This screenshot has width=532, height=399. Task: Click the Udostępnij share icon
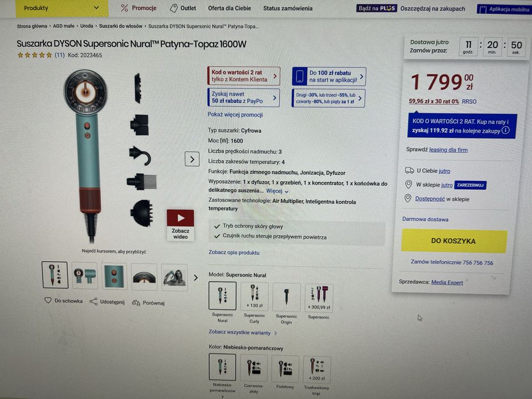click(94, 302)
